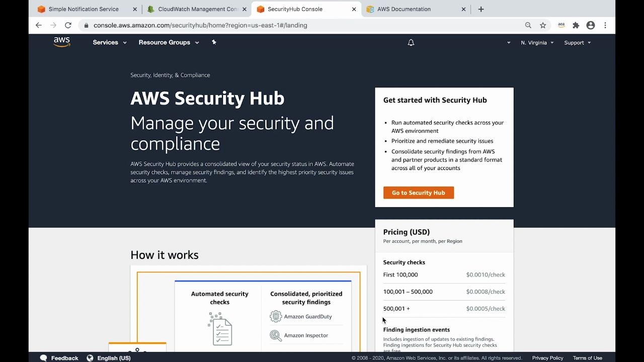Click the 'Amazon GuardDuty' label

pos(308,317)
